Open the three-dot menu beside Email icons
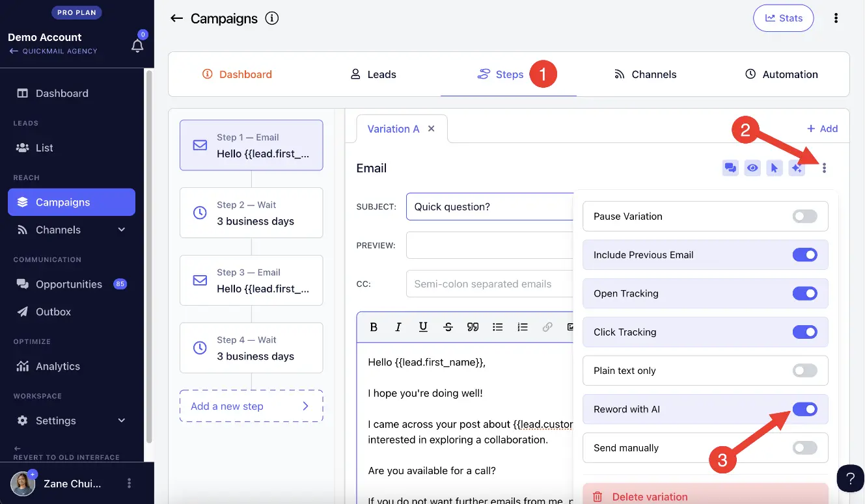The image size is (865, 504). pos(824,168)
